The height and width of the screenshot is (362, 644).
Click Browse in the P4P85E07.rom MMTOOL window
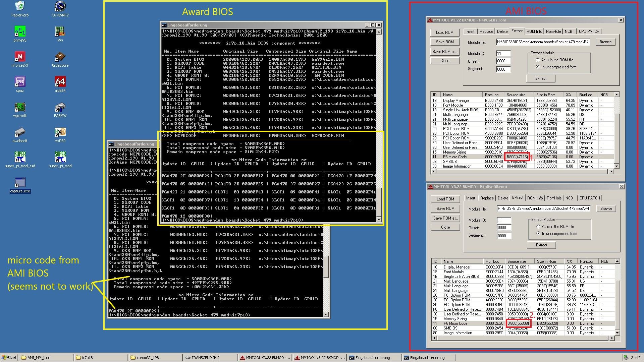[x=605, y=42]
